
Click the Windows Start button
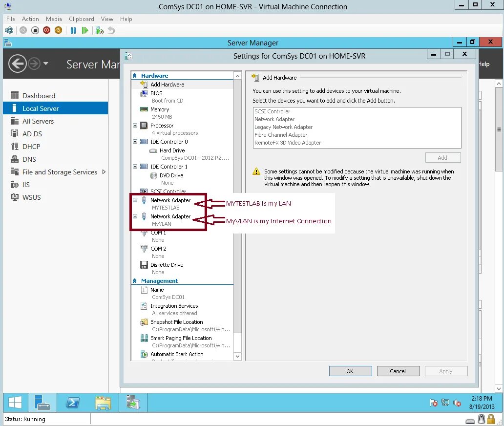(15, 402)
